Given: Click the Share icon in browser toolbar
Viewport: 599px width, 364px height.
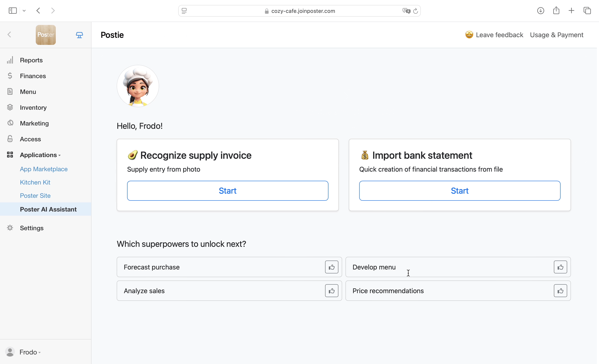Looking at the screenshot, I should (x=556, y=11).
